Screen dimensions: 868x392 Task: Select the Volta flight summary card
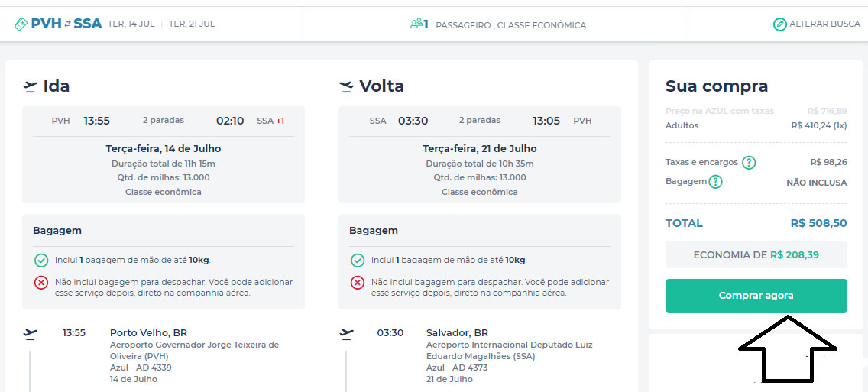[479, 154]
